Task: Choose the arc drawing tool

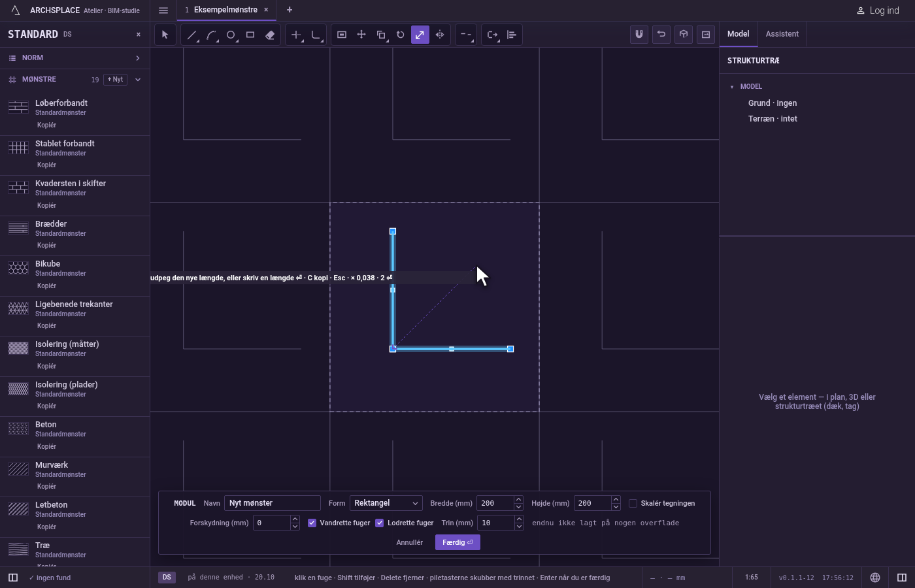Action: [211, 35]
